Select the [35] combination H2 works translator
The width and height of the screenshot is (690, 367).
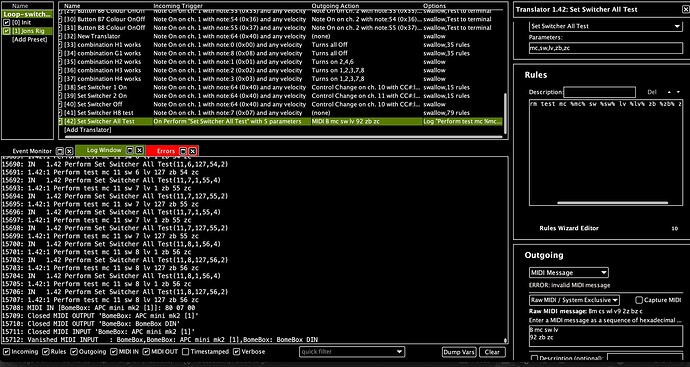(281, 62)
